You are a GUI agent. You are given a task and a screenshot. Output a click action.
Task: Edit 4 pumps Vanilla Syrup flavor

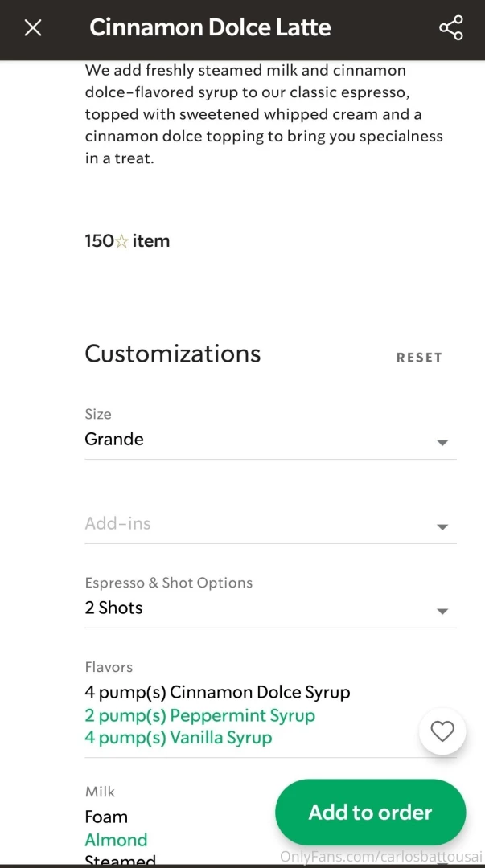(178, 738)
